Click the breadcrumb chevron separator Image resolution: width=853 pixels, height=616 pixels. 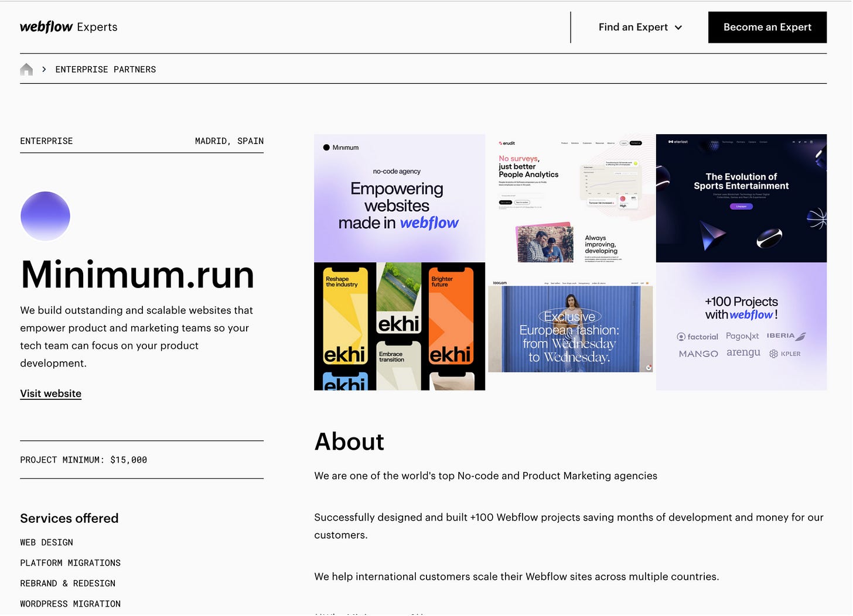44,69
